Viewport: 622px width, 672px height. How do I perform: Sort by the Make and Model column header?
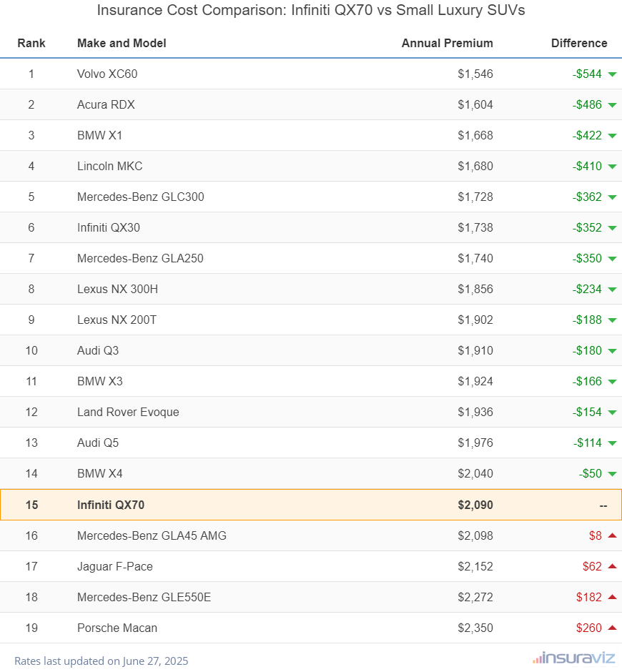[x=122, y=44]
